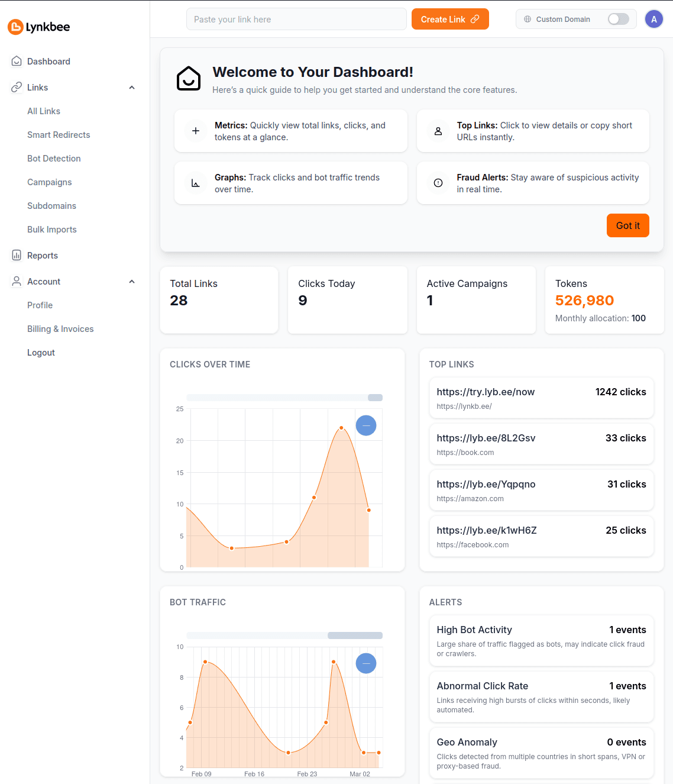Screen dimensions: 673x784
Task: Click the blue zoom-out button on Bot Traffic chart
Action: click(366, 663)
